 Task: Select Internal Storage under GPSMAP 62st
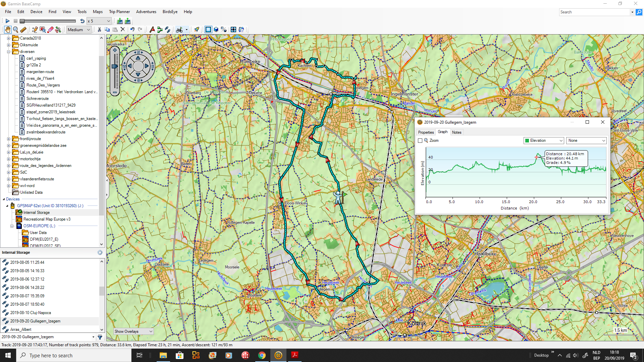pos(36,213)
